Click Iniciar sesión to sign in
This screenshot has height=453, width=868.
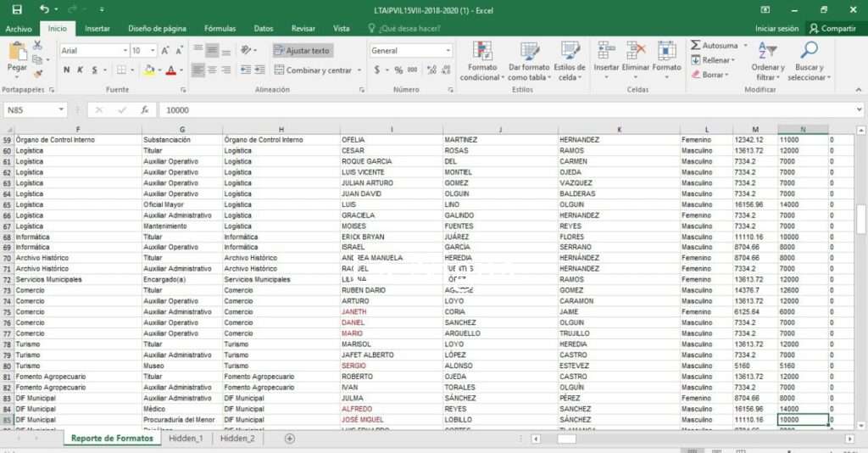coord(776,29)
